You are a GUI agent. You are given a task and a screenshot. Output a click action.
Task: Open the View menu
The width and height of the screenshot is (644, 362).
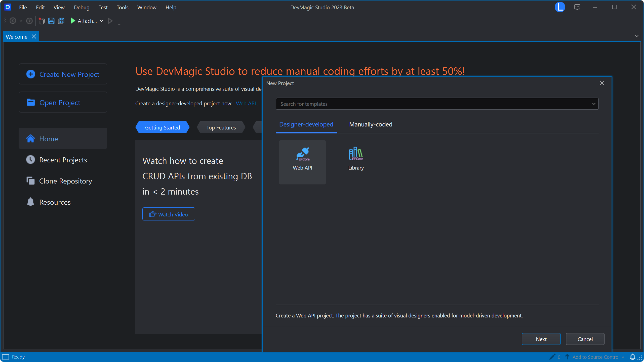59,7
